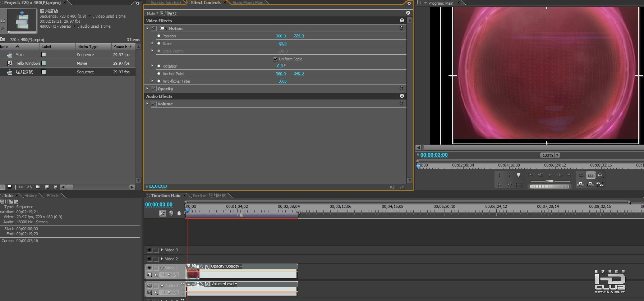Switch Project panel to Icon View
Screen dimensions: 644x301
point(10,187)
